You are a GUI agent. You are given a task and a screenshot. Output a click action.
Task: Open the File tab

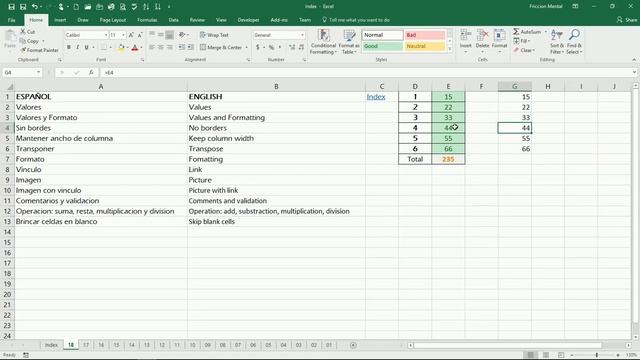point(11,20)
